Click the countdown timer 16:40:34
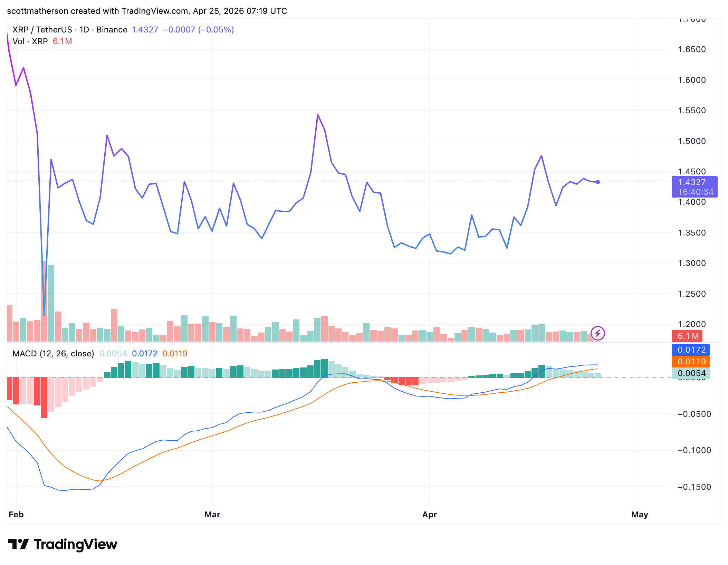 pos(695,192)
